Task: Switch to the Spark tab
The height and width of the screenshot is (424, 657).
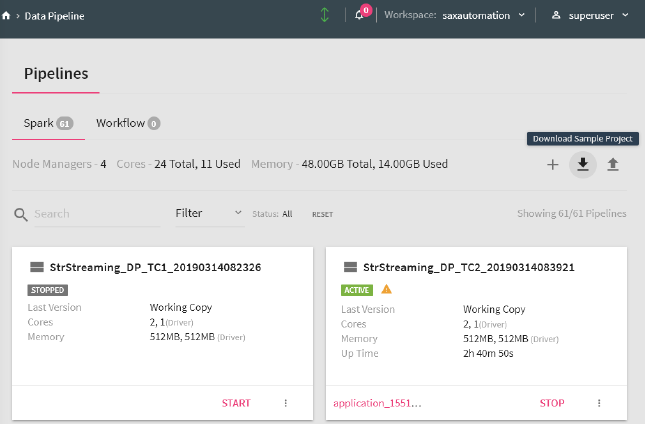Action: tap(47, 123)
